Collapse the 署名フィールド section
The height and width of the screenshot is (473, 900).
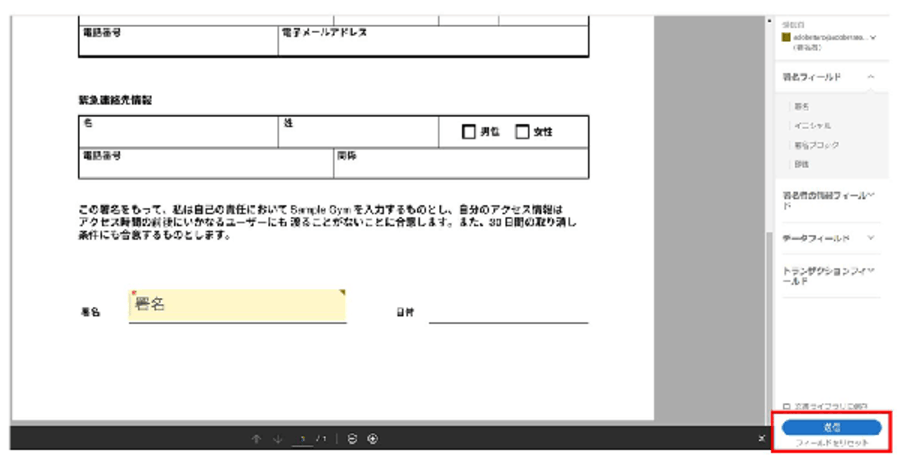coord(871,76)
